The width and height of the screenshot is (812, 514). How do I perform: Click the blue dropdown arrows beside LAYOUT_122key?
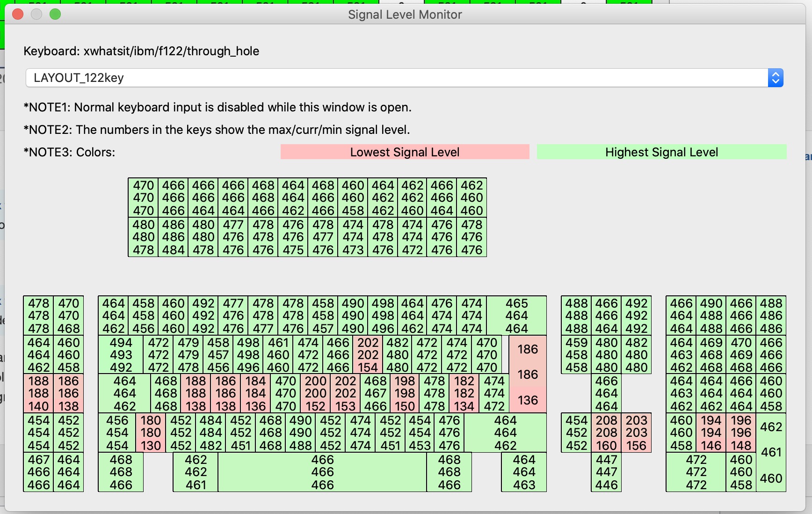[775, 78]
